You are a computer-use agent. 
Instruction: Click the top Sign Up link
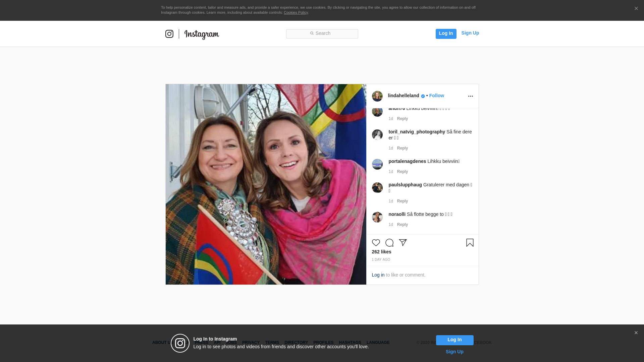click(x=470, y=33)
